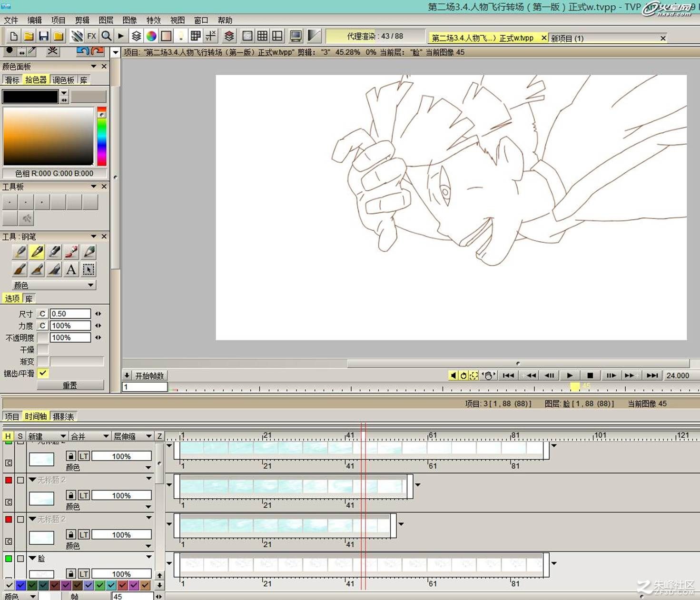The width and height of the screenshot is (700, 600).
Task: Click the lock icon on 脸 layer
Action: (71, 574)
